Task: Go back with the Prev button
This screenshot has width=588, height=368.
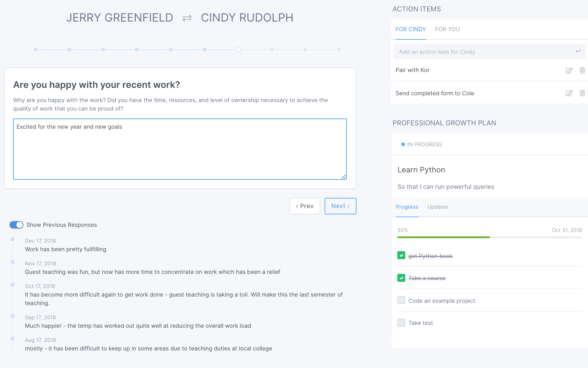Action: 304,206
